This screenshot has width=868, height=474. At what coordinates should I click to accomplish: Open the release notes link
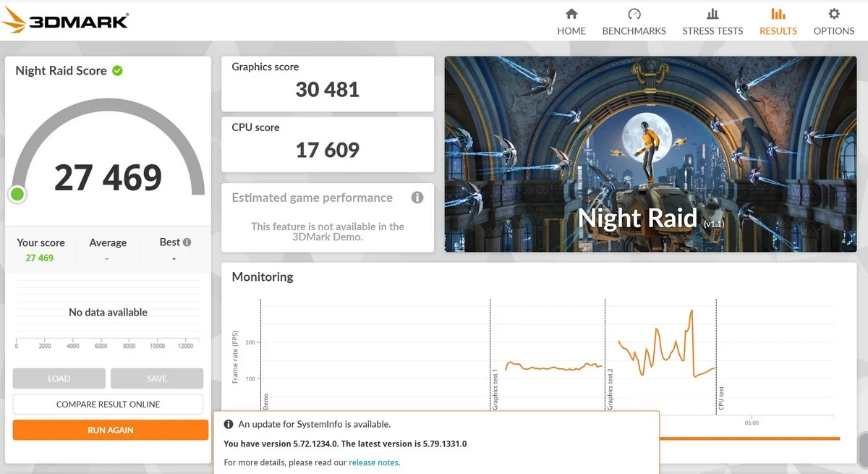[x=374, y=462]
